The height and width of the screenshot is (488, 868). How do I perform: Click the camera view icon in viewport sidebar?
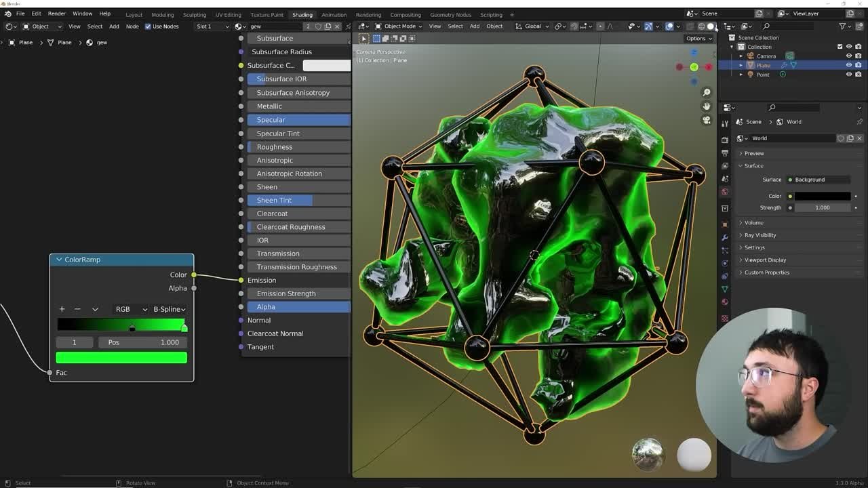point(707,120)
